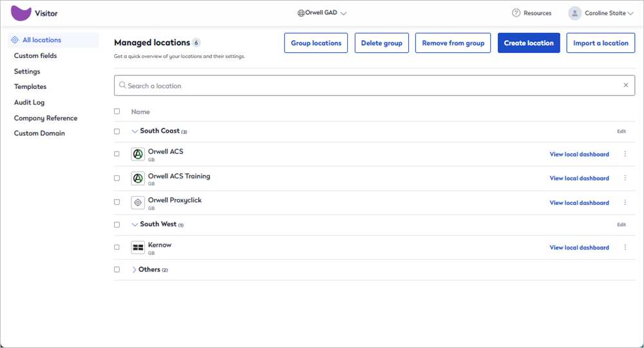Select the Orwell Proxyclick checkbox
Screen dimensions: 644x348
tap(117, 202)
